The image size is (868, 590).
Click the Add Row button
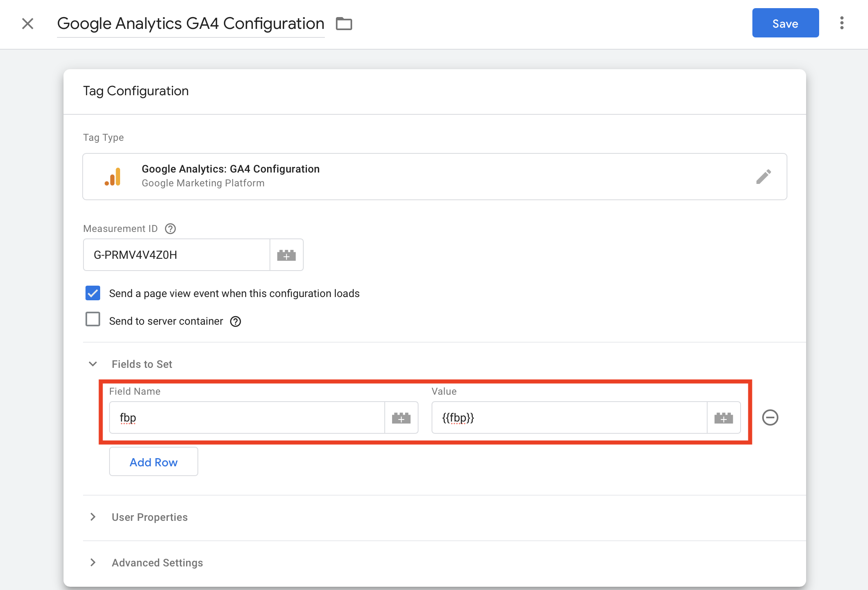(x=153, y=462)
